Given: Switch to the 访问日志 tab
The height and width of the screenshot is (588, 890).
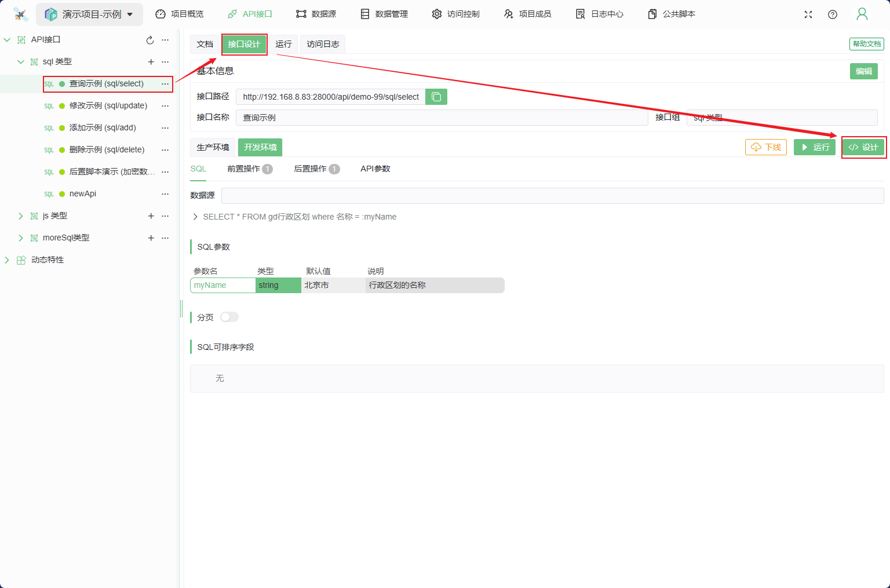Looking at the screenshot, I should (323, 44).
